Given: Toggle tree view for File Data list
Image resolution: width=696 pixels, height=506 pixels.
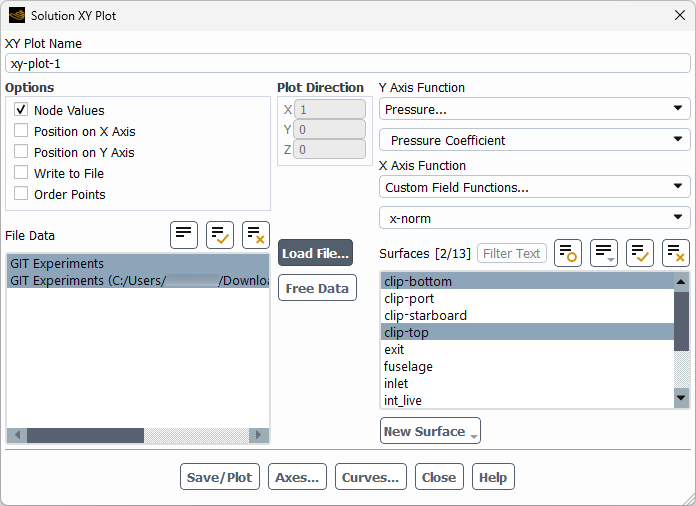Looking at the screenshot, I should 184,235.
